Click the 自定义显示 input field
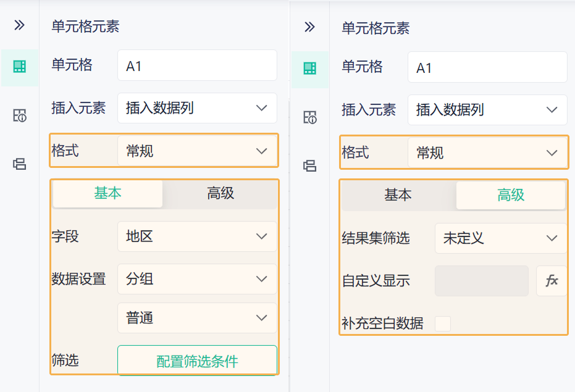 tap(482, 281)
